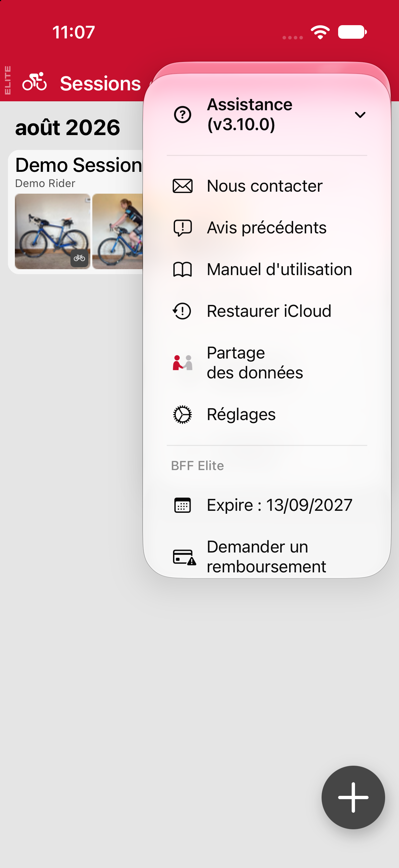Select Expire : 13/09/2027 entry
This screenshot has width=399, height=868.
click(267, 505)
